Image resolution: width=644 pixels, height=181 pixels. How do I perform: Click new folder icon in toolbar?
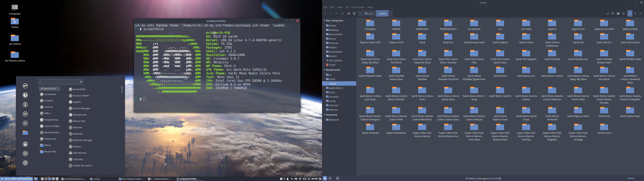coord(618,14)
